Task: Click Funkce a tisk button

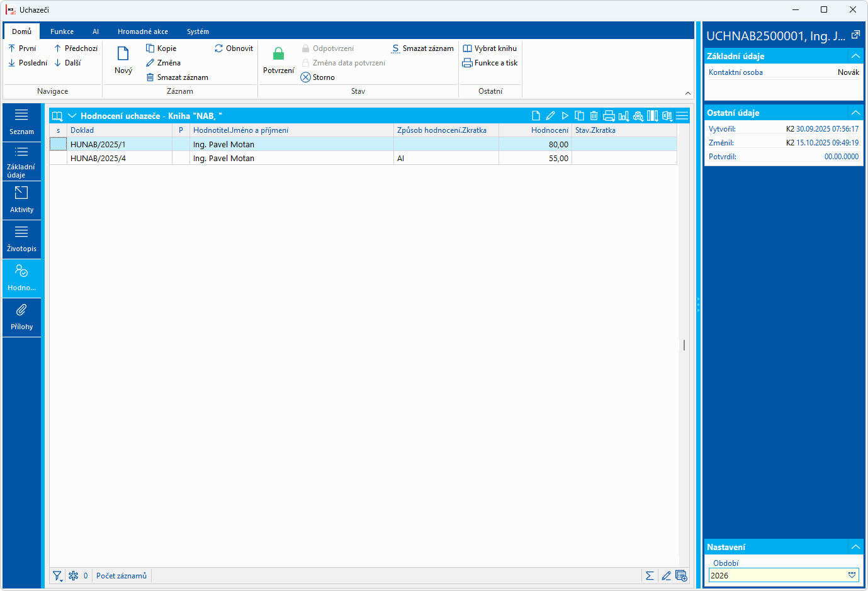Action: pyautogui.click(x=490, y=63)
